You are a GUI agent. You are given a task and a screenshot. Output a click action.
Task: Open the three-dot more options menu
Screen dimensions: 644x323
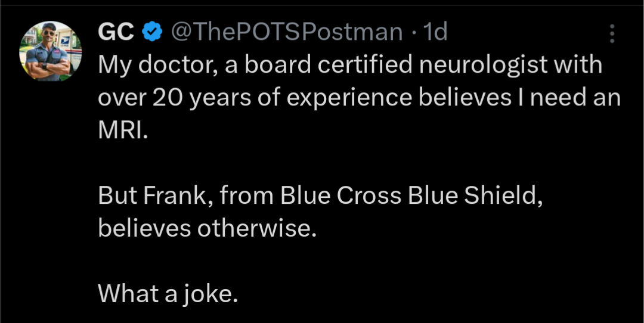[612, 34]
